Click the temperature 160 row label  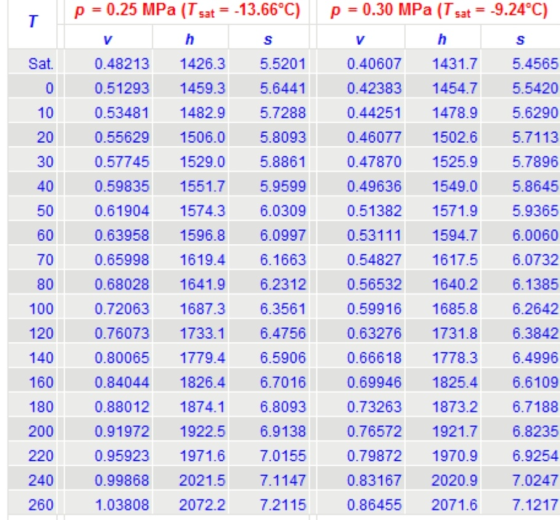pos(41,382)
